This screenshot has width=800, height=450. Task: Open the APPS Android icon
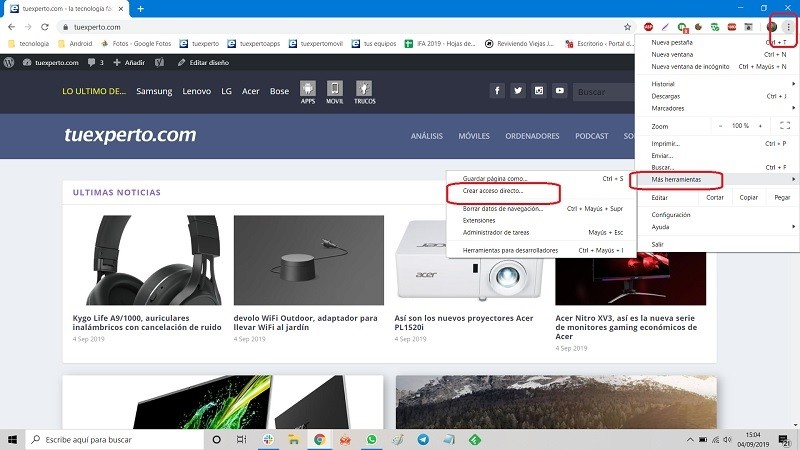click(x=308, y=89)
